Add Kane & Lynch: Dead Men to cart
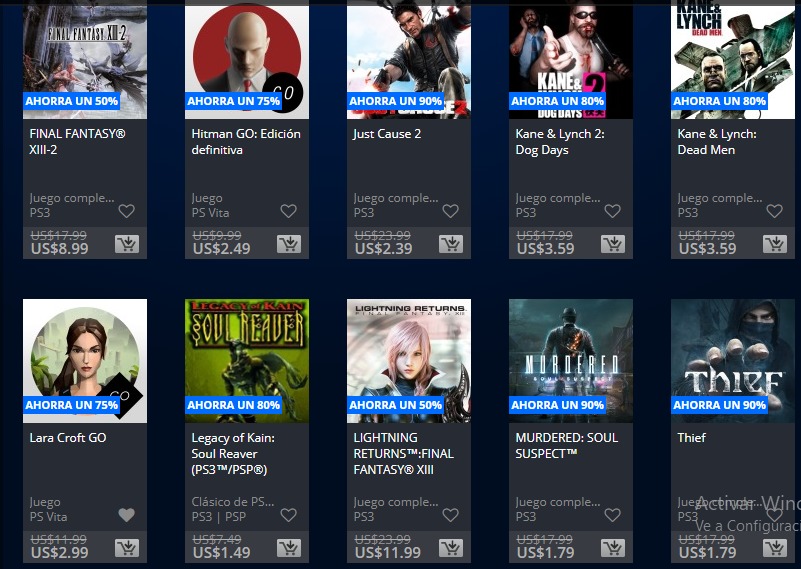 tap(774, 244)
